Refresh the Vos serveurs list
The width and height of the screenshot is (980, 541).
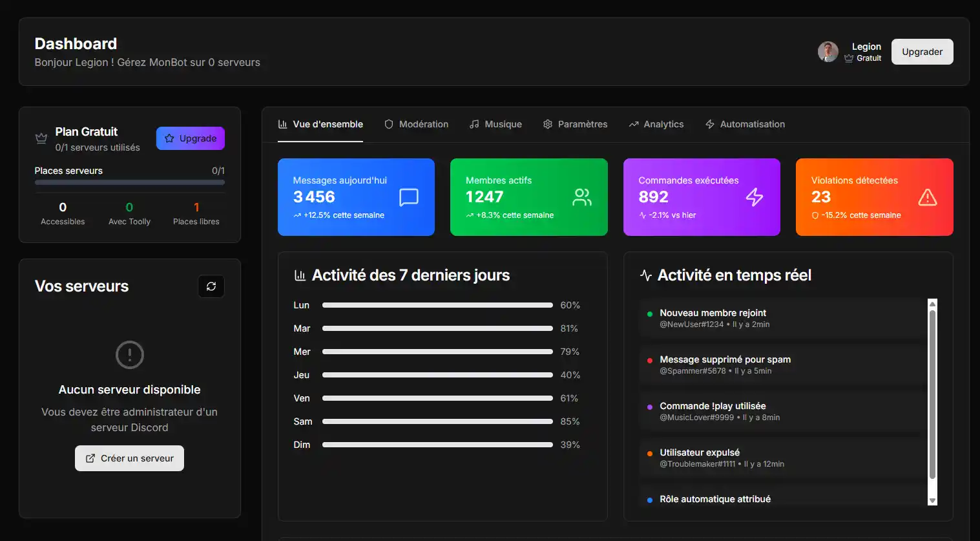click(211, 286)
